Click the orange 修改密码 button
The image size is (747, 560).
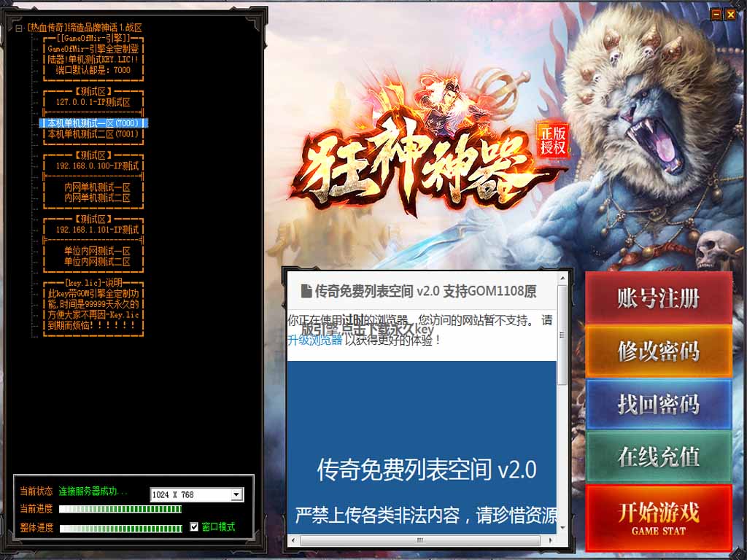click(x=658, y=351)
